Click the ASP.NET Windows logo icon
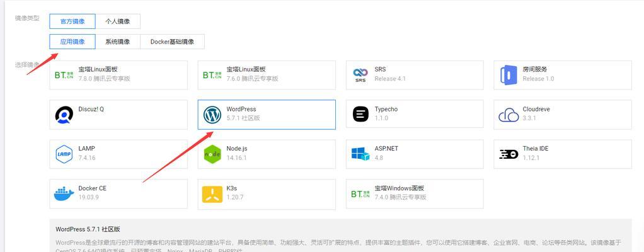Screen dimensions: 644x252 (x=360, y=154)
